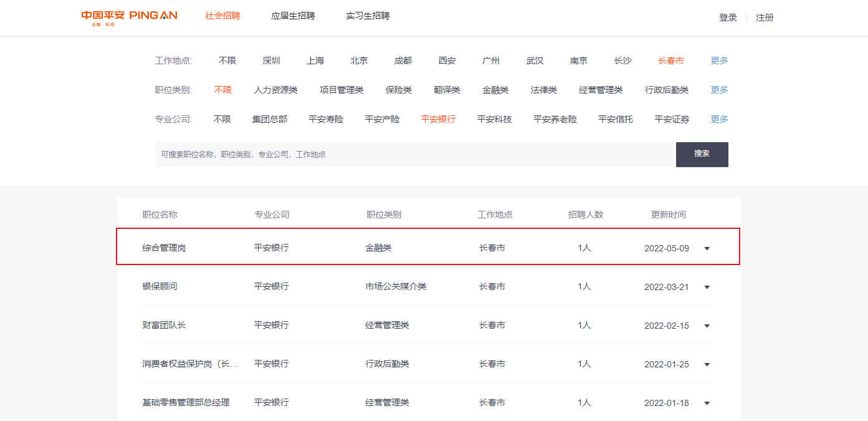868x421 pixels.
Task: Filter work location by 南京
Action: point(579,60)
